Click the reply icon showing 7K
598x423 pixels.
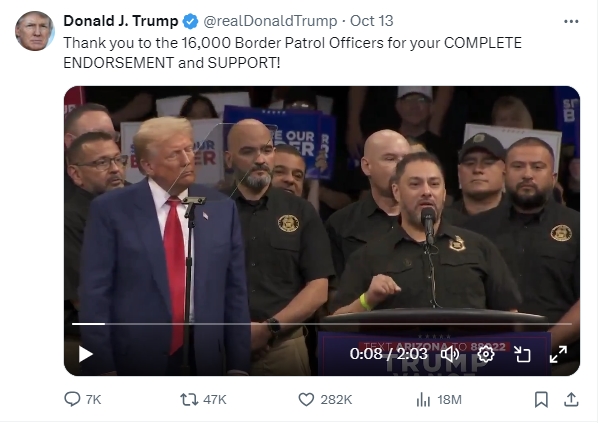coord(83,399)
